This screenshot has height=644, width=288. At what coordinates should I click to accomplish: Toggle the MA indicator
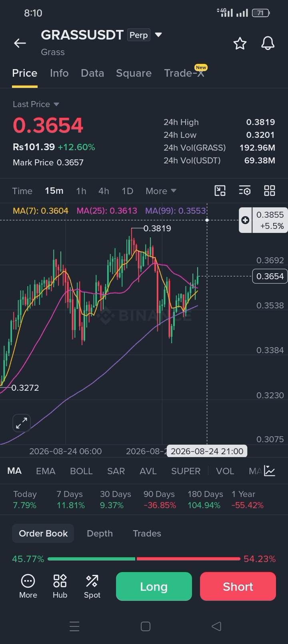tap(14, 471)
